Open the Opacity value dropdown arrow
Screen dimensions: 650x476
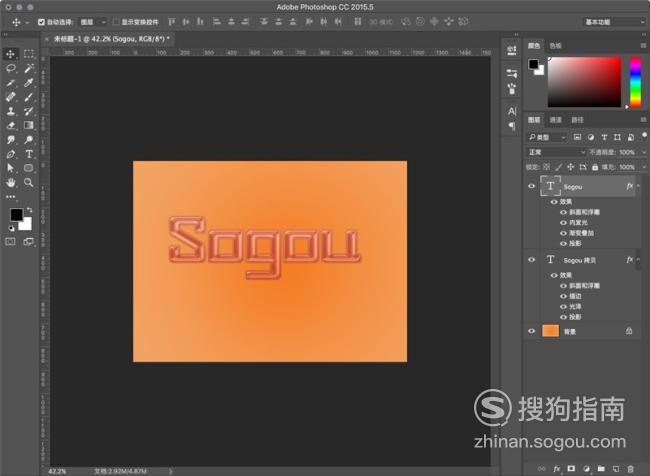point(644,152)
